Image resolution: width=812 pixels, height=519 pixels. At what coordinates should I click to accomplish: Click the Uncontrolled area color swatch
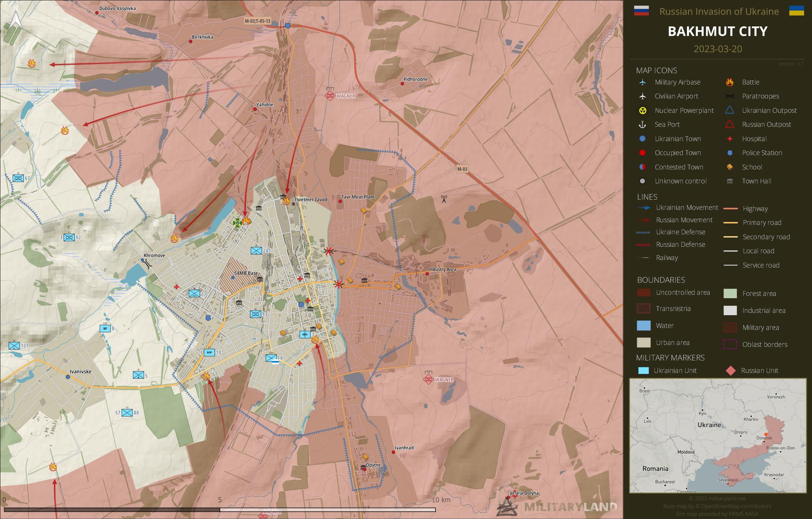(643, 293)
